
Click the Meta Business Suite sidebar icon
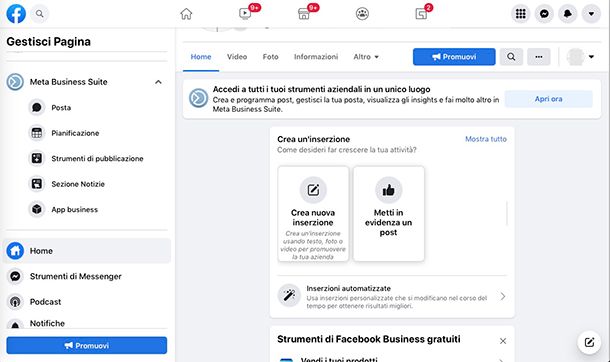pyautogui.click(x=15, y=82)
